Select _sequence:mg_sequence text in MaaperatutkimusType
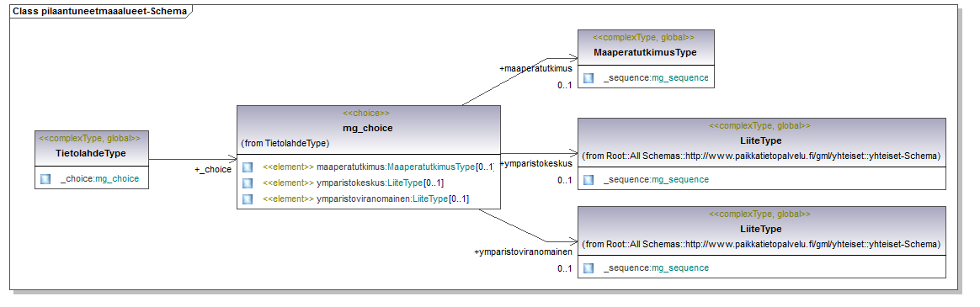 [x=656, y=78]
